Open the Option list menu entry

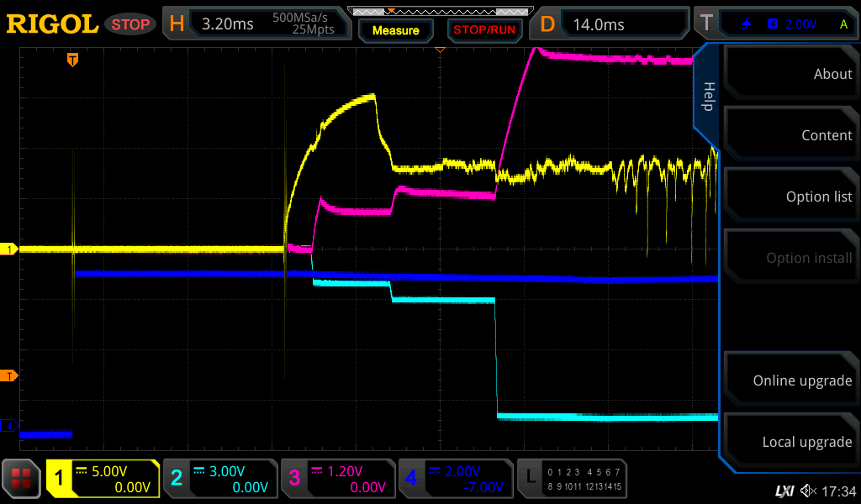coord(789,197)
